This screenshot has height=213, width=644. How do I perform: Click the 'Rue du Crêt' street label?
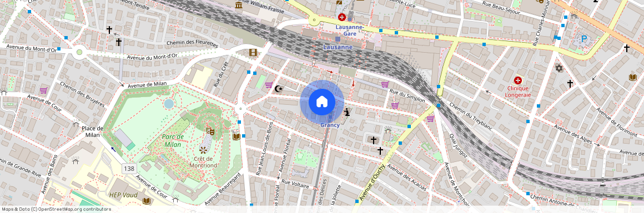pyautogui.click(x=220, y=74)
